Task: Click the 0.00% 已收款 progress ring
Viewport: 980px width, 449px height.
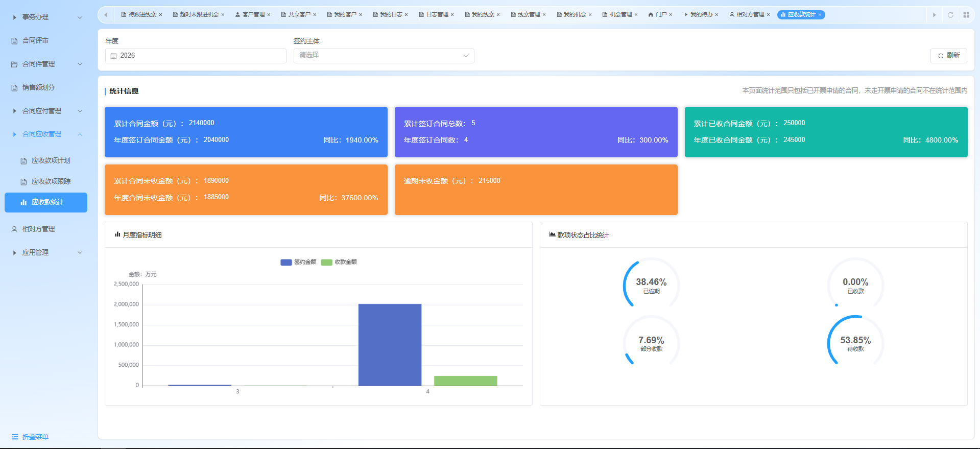Action: pos(855,283)
